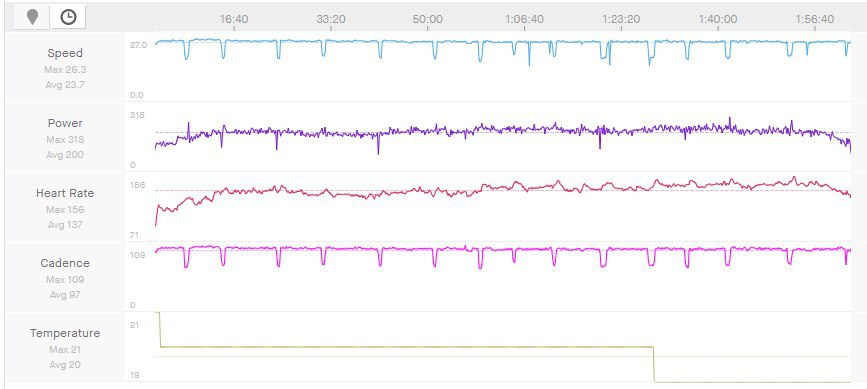
Task: Switch x-axis to time with clock icon
Action: point(69,17)
